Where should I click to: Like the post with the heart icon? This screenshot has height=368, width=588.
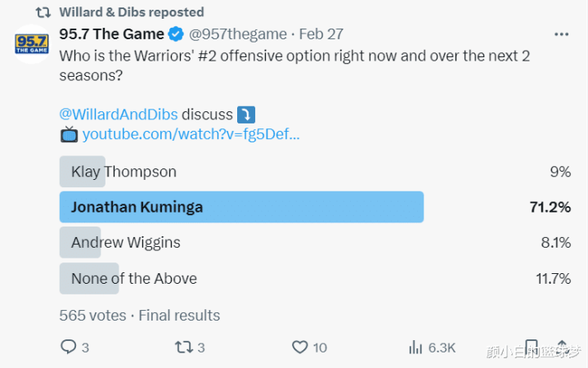tap(299, 347)
